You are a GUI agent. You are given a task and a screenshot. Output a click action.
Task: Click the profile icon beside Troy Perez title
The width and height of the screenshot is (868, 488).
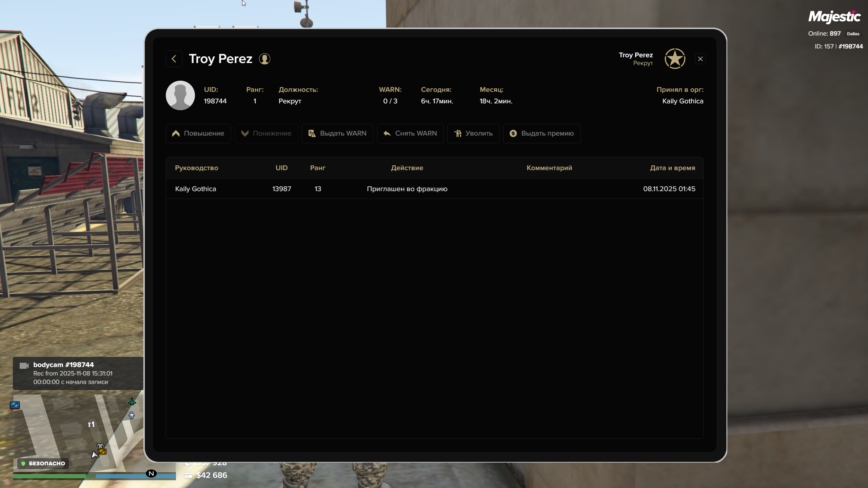click(264, 59)
